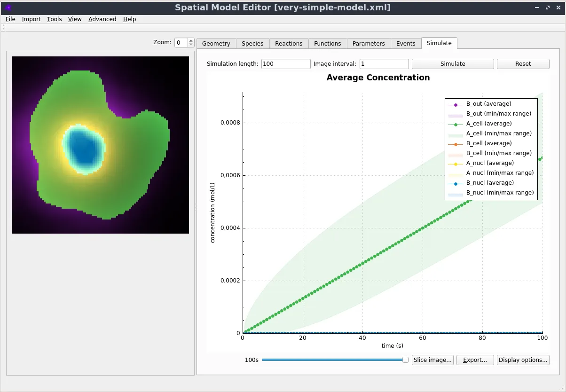Increase the Zoom value with up arrow

191,40
